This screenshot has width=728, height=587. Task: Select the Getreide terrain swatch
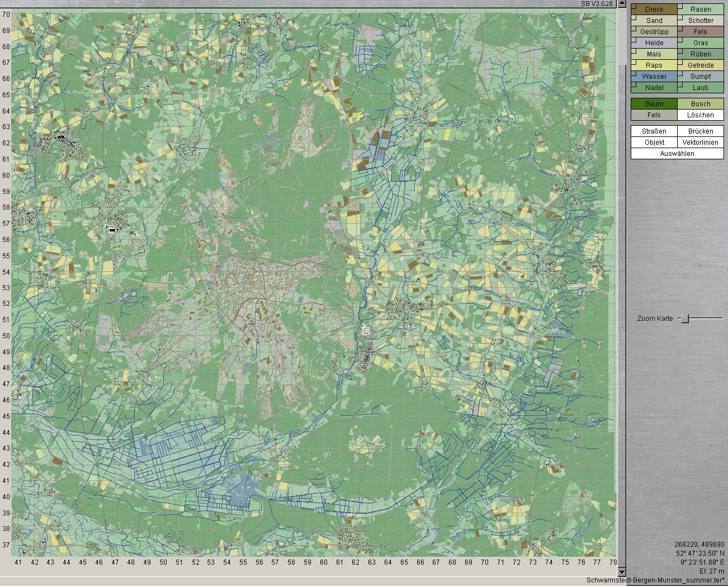(701, 65)
